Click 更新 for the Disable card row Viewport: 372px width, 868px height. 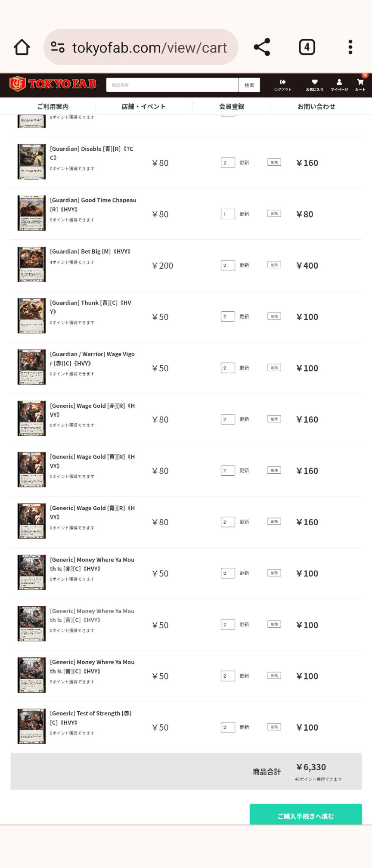pyautogui.click(x=244, y=163)
